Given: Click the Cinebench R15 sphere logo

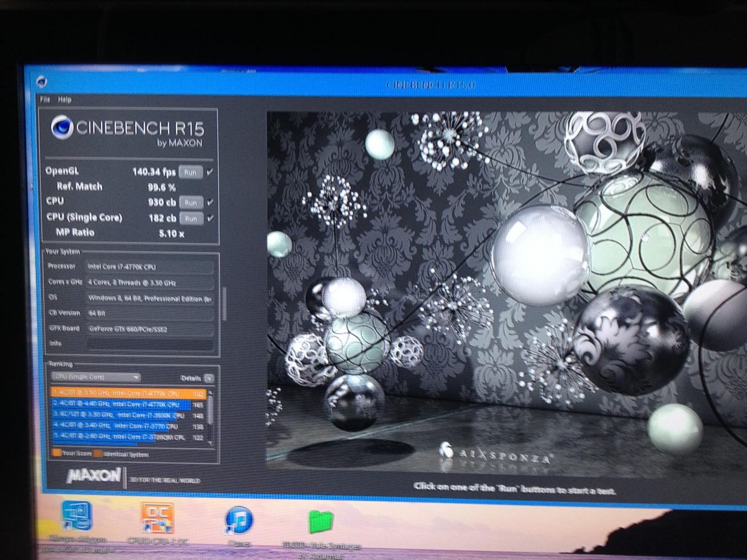Looking at the screenshot, I should coord(61,127).
